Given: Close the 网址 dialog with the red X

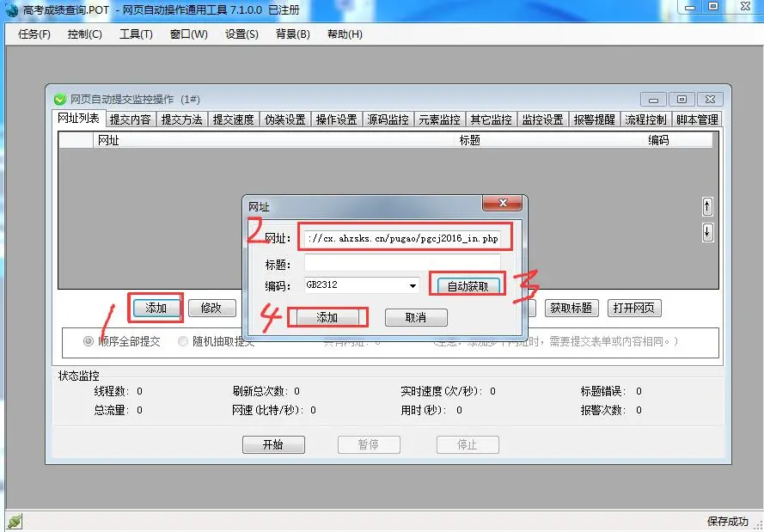Looking at the screenshot, I should click(502, 205).
